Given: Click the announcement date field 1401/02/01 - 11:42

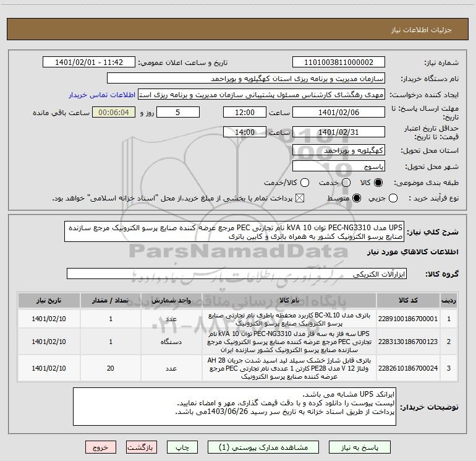Looking at the screenshot, I should point(89,62).
